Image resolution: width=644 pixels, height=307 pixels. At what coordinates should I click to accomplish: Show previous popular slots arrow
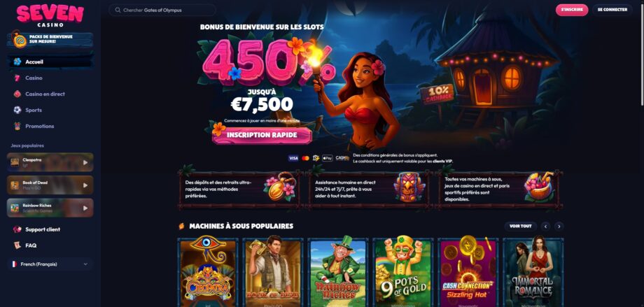546,226
